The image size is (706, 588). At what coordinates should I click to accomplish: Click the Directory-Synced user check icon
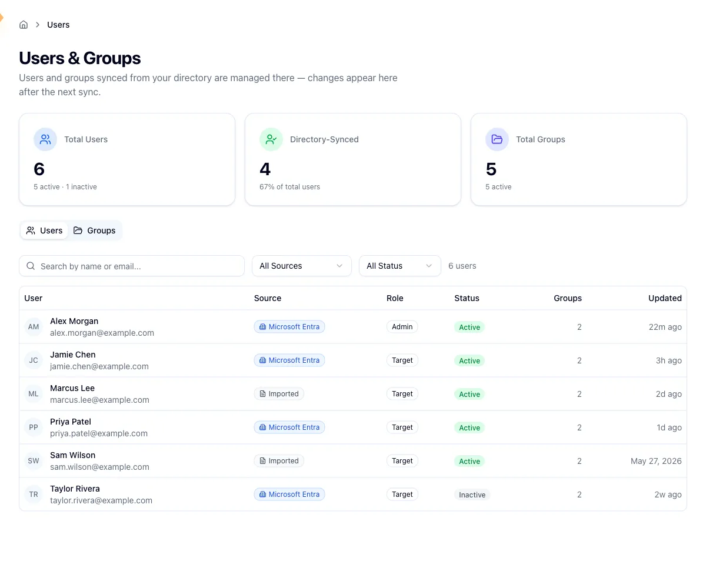tap(271, 139)
